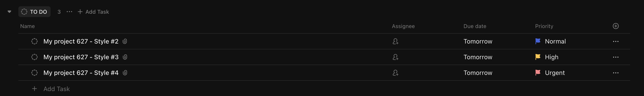
Task: Mark Style #3 task status circle
Action: (x=34, y=57)
